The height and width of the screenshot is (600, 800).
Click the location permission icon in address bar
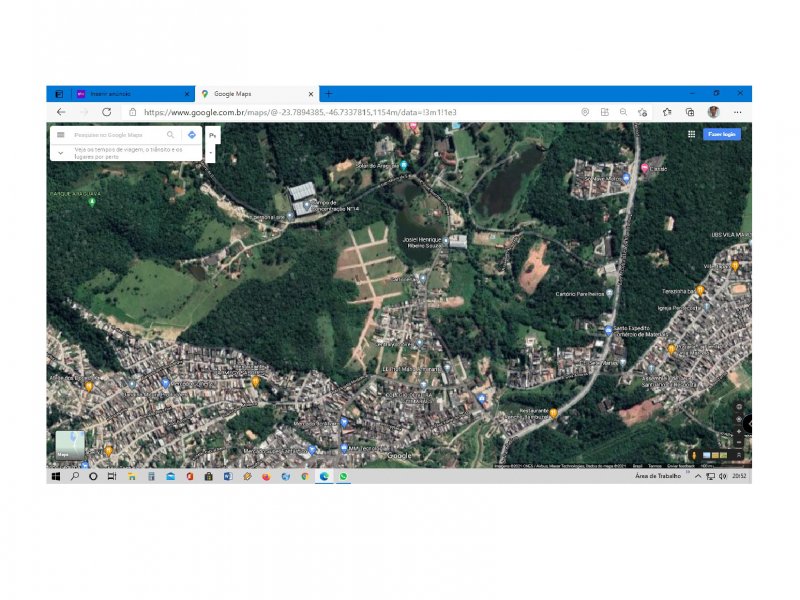(x=585, y=112)
